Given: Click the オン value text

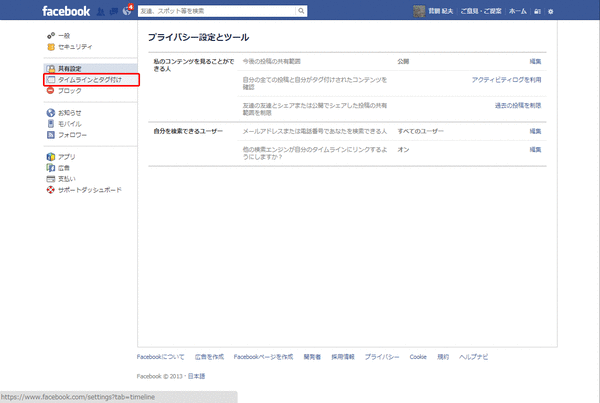Looking at the screenshot, I should click(403, 150).
